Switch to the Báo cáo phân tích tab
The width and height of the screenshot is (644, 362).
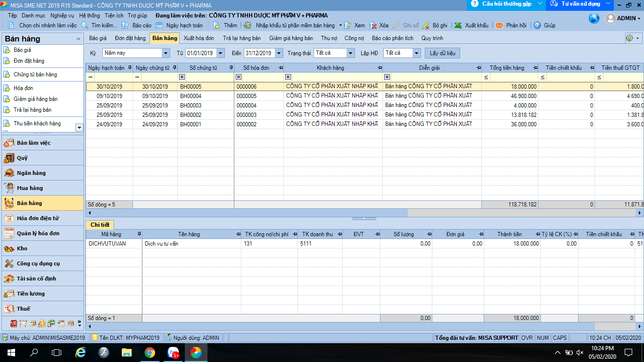pos(393,38)
